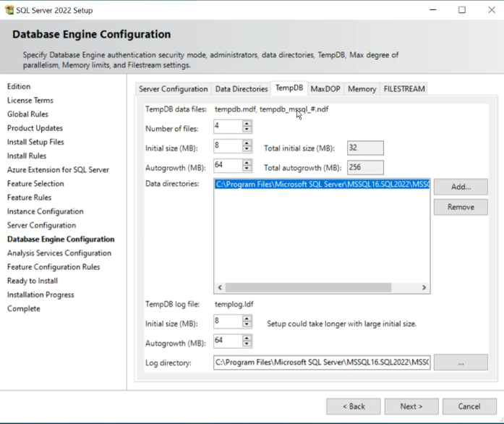
Task: Switch to the Memory tab
Action: [362, 89]
